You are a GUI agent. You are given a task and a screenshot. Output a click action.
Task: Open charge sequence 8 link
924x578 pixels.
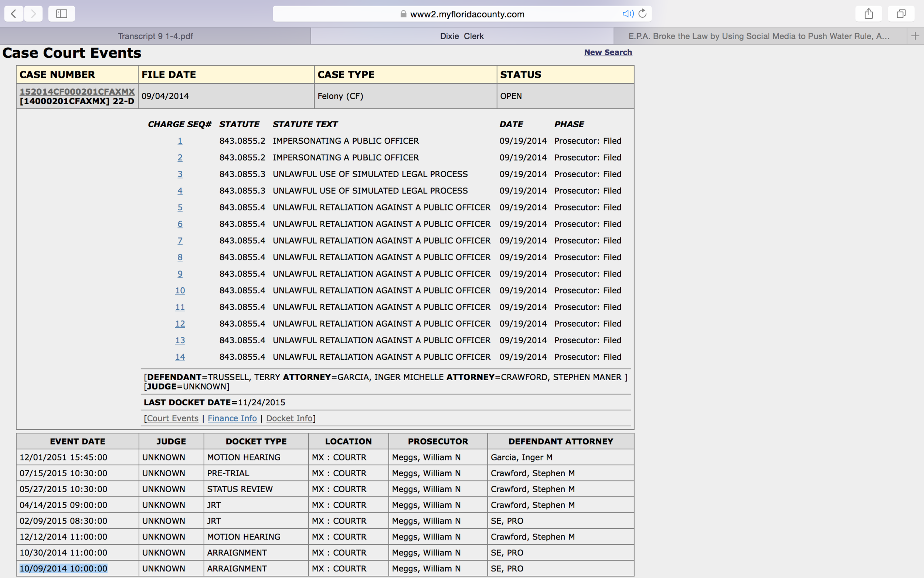(180, 257)
